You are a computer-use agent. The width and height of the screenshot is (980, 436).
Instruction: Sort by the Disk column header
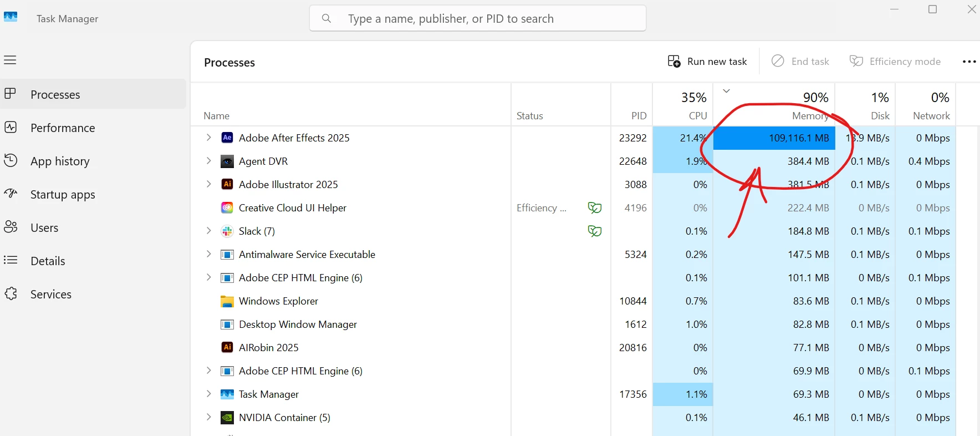[x=865, y=105]
